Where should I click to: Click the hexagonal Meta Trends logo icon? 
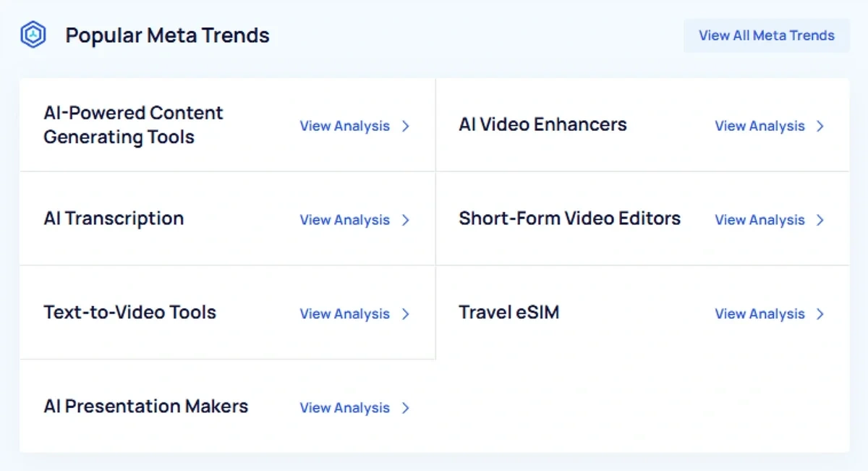pyautogui.click(x=33, y=33)
